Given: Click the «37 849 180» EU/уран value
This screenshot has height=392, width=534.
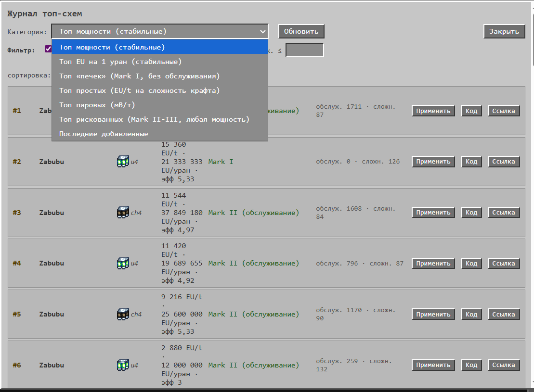Looking at the screenshot, I should [182, 213].
